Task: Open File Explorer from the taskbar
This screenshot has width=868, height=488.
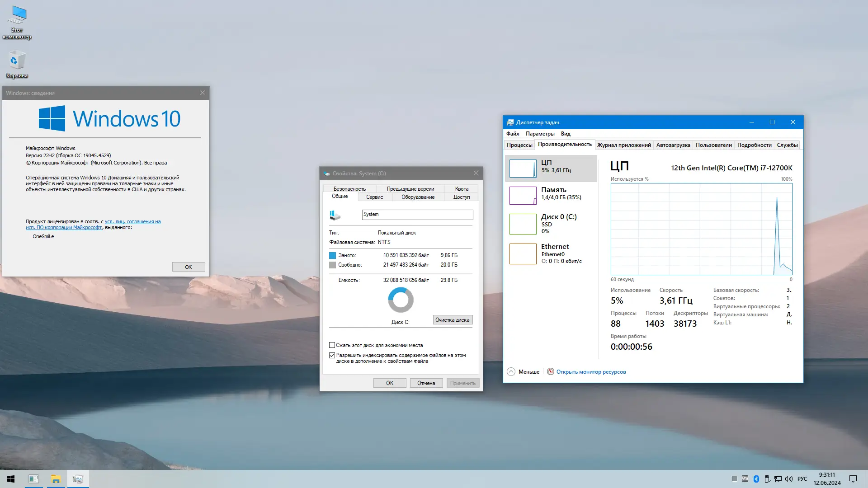Action: click(x=56, y=479)
